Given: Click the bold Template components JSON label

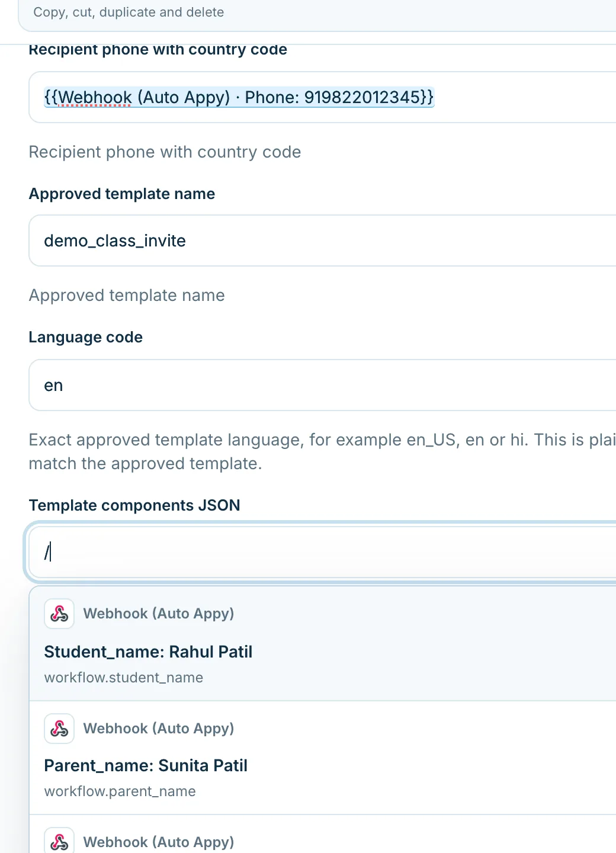Looking at the screenshot, I should [x=134, y=505].
